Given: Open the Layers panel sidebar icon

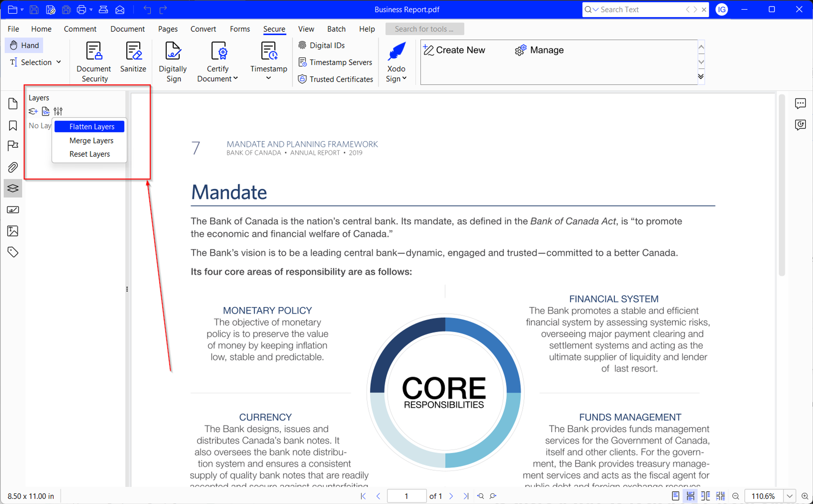Looking at the screenshot, I should [13, 188].
